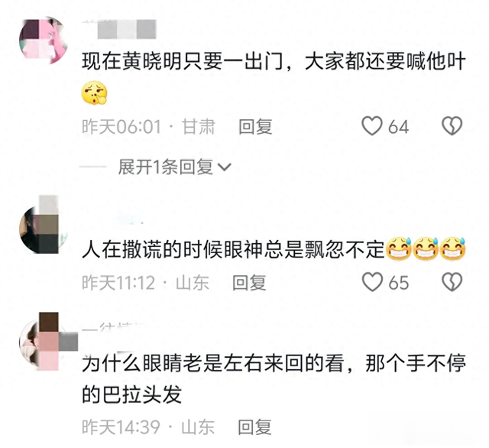
Task: Reply to the 昨天11:12 山东 comment
Action: click(x=249, y=283)
